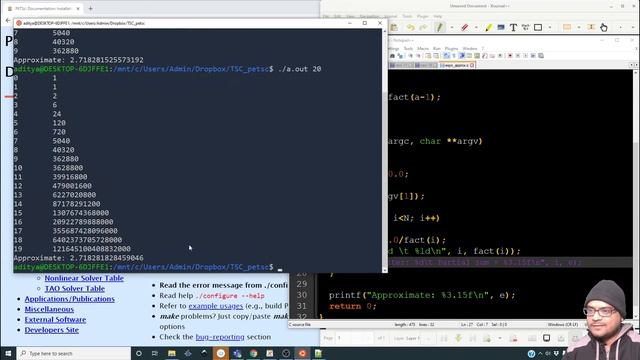Open Run menu in Notepad++

click(x=437, y=49)
